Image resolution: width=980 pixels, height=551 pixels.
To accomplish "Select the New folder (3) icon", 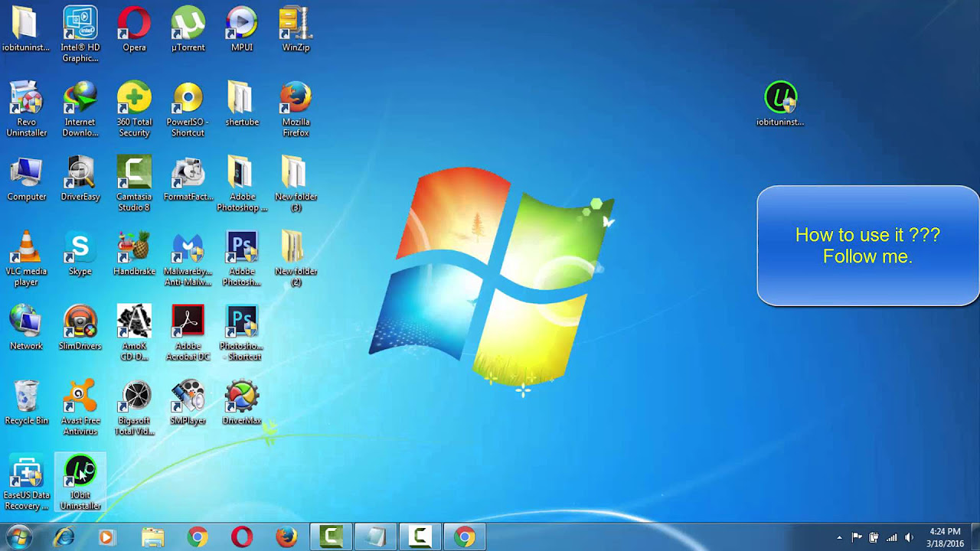I will (296, 184).
